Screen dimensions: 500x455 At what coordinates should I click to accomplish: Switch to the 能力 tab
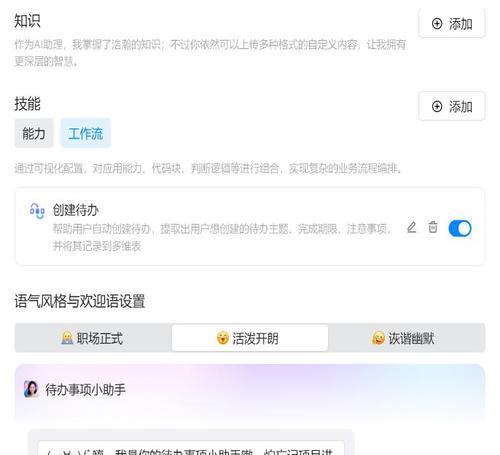pyautogui.click(x=34, y=133)
